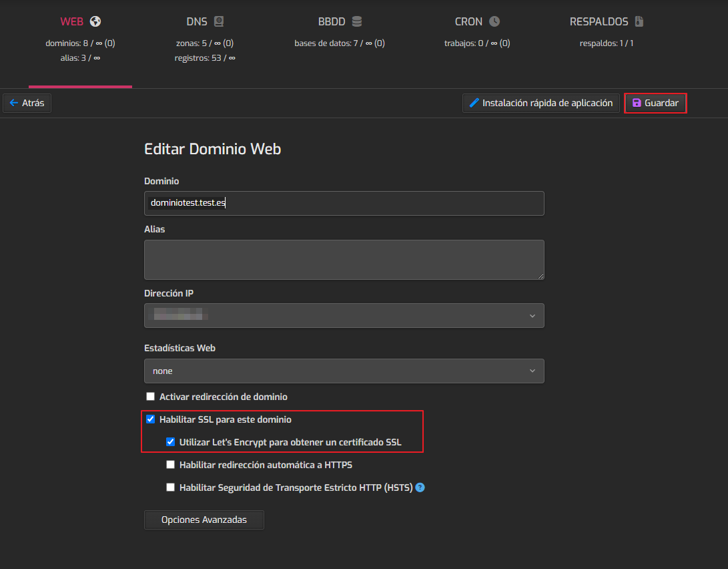Click the blue back arrow icon
Image resolution: width=728 pixels, height=569 pixels.
14,103
